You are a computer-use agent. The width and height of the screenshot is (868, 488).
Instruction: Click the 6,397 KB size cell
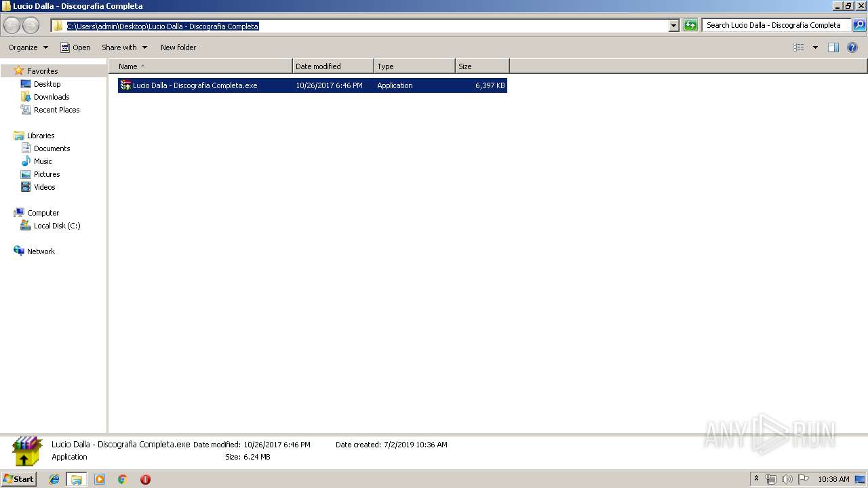click(x=490, y=85)
